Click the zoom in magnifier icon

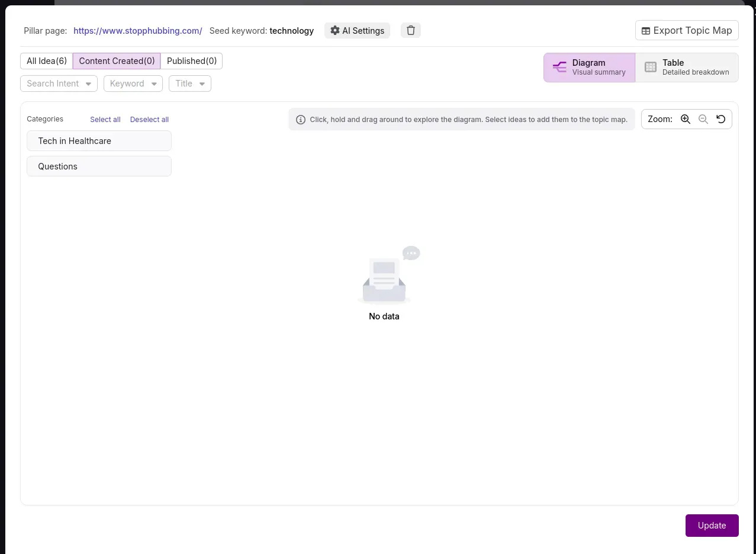tap(686, 119)
